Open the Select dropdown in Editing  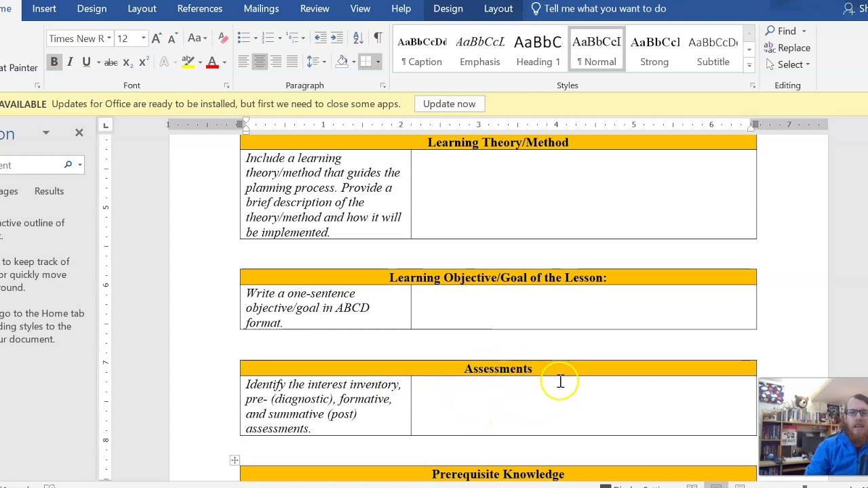[x=793, y=64]
